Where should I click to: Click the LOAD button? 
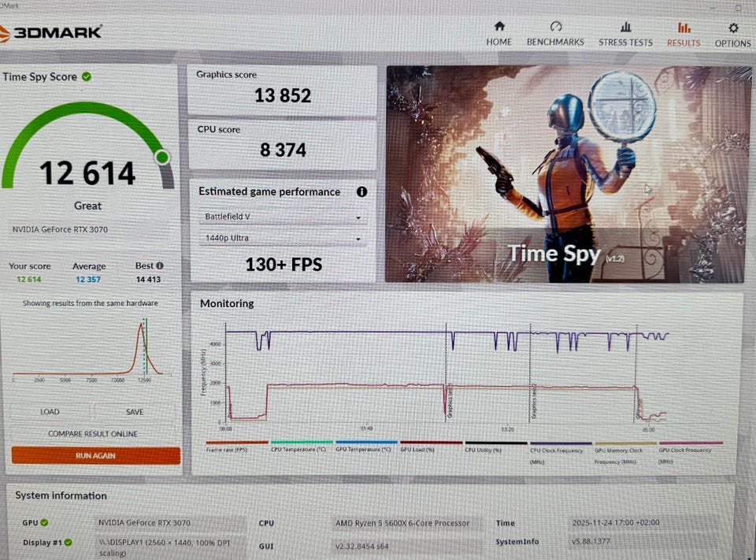pos(50,412)
